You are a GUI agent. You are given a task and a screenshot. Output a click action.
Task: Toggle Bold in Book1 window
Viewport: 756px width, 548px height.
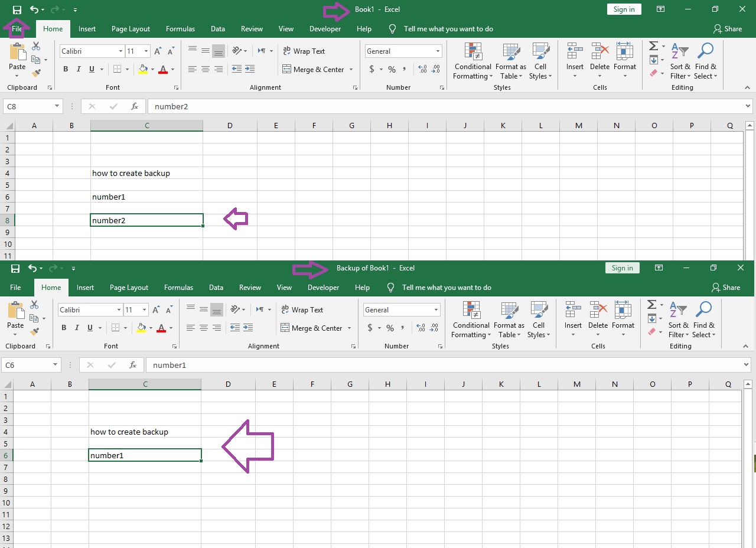pyautogui.click(x=66, y=69)
